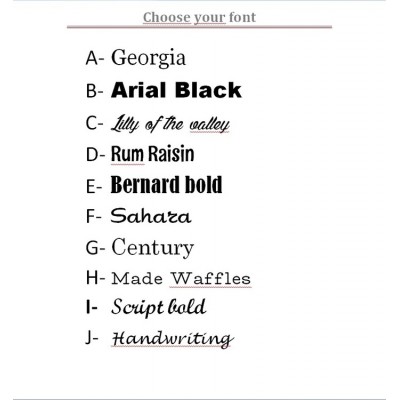
Task: Select the Bernard bold font sample
Action: click(x=166, y=185)
